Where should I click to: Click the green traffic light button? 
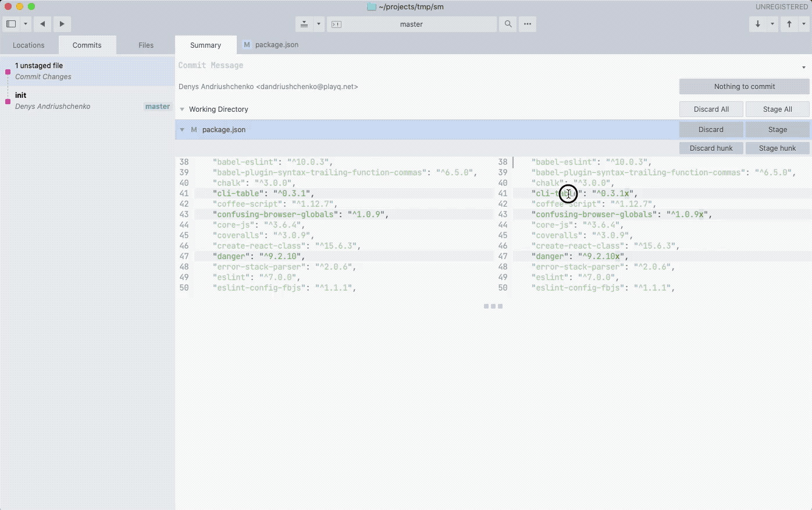[31, 6]
